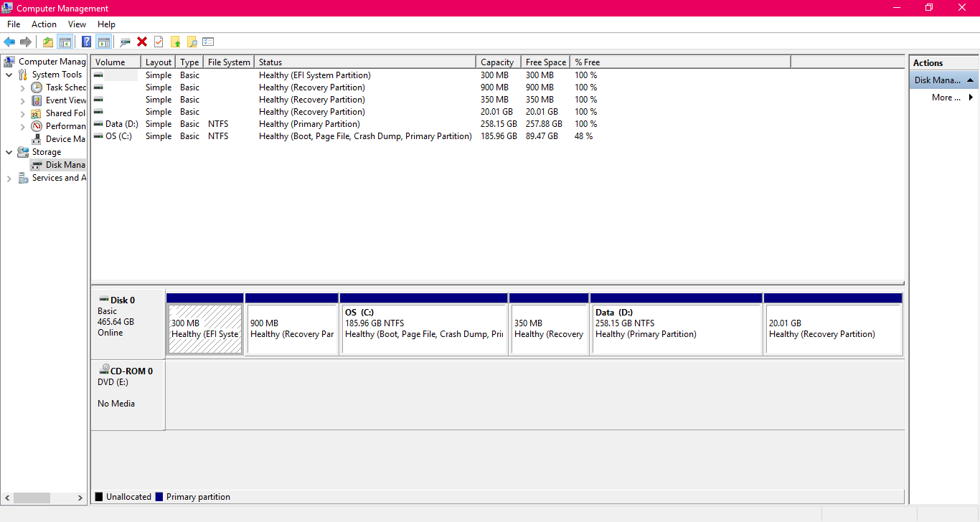Select the 350 MB Recovery partition block
Image resolution: width=980 pixels, height=522 pixels.
pos(549,323)
